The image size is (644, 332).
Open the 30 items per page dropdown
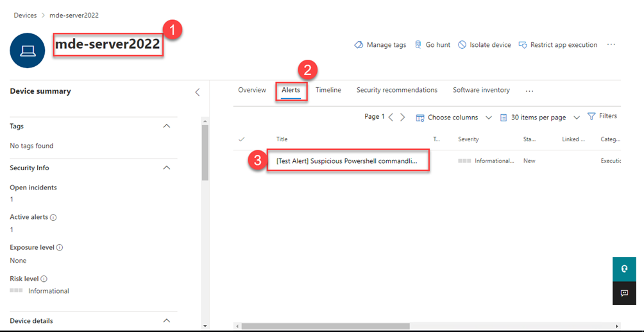click(x=540, y=118)
